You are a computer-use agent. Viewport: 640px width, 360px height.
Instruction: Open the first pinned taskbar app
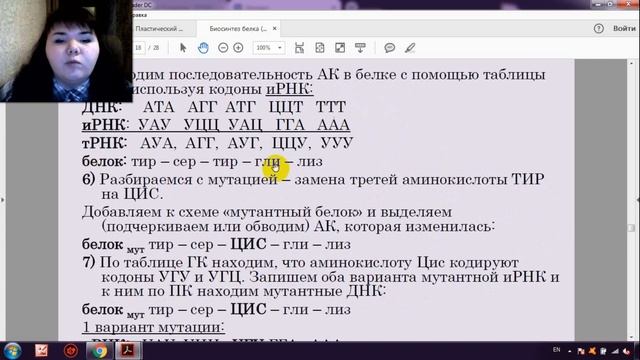click(x=42, y=351)
